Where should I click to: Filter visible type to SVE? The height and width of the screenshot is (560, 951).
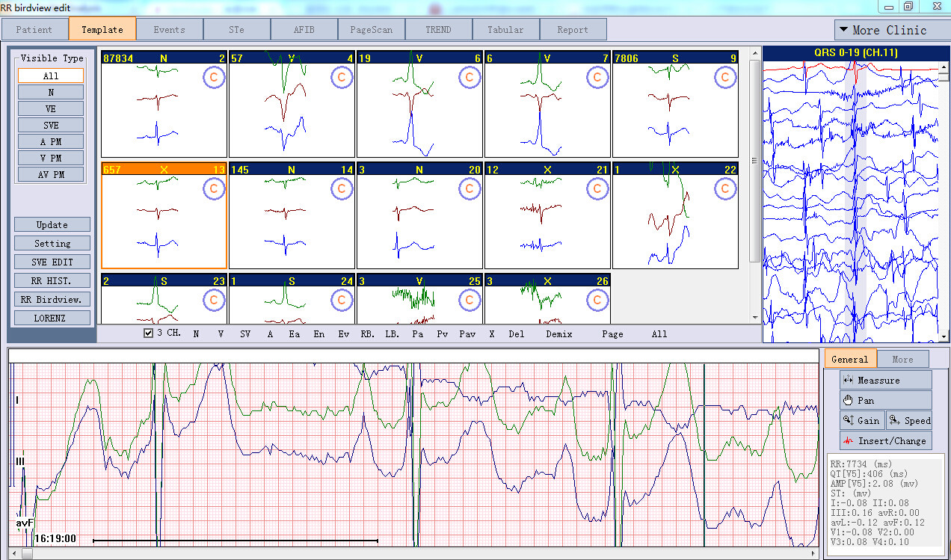tap(51, 125)
